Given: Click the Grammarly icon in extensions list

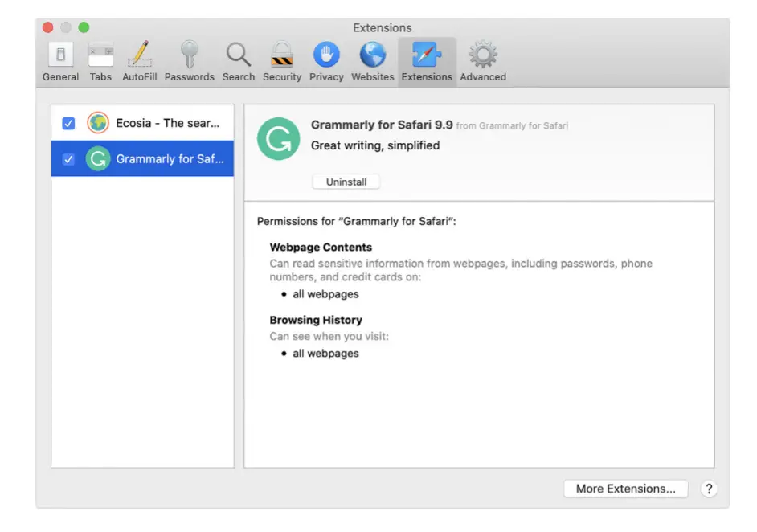Looking at the screenshot, I should [x=98, y=158].
